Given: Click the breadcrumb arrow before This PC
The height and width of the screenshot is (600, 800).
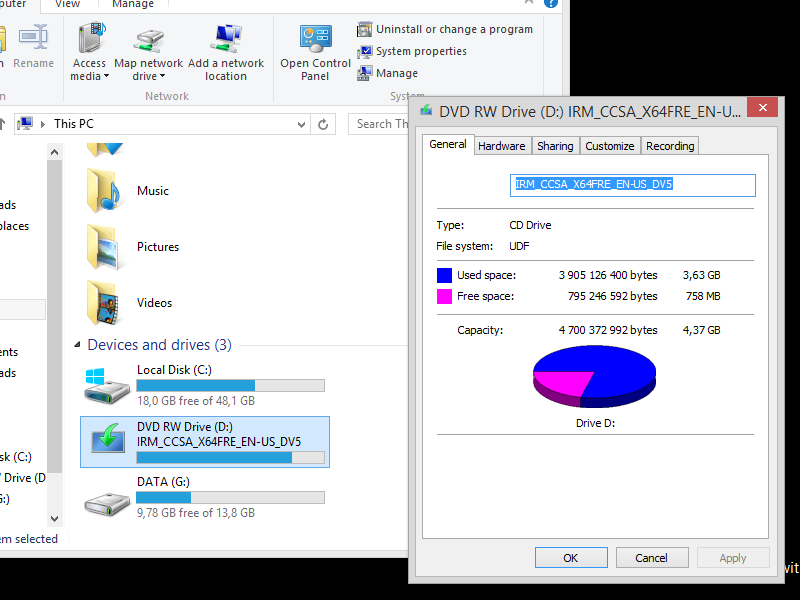Looking at the screenshot, I should tap(43, 124).
